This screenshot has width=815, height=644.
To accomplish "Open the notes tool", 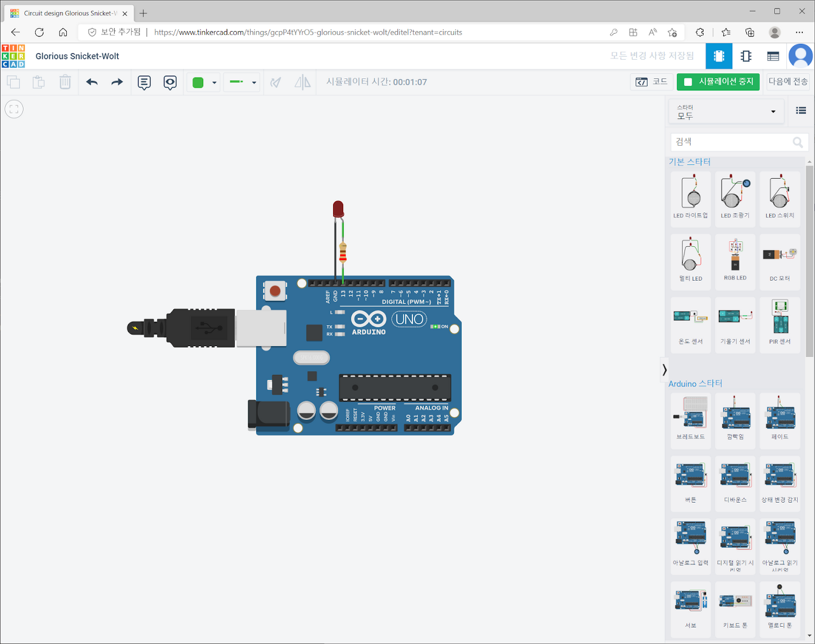I will coord(145,82).
